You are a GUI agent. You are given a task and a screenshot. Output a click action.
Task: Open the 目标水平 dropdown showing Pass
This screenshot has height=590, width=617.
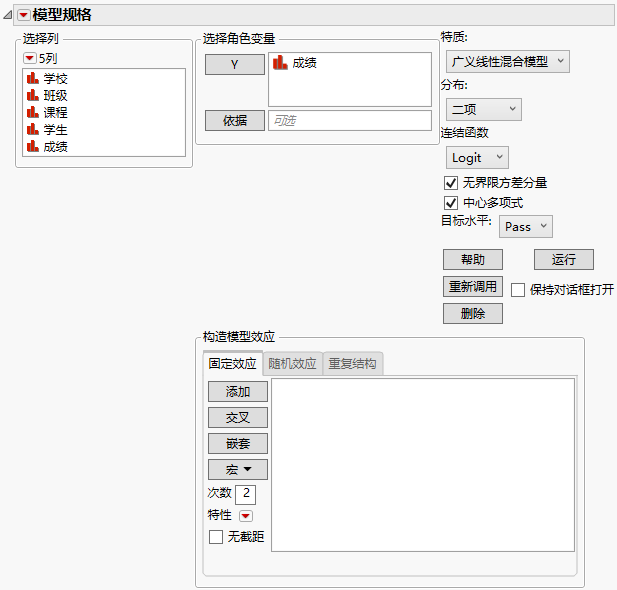tap(526, 226)
